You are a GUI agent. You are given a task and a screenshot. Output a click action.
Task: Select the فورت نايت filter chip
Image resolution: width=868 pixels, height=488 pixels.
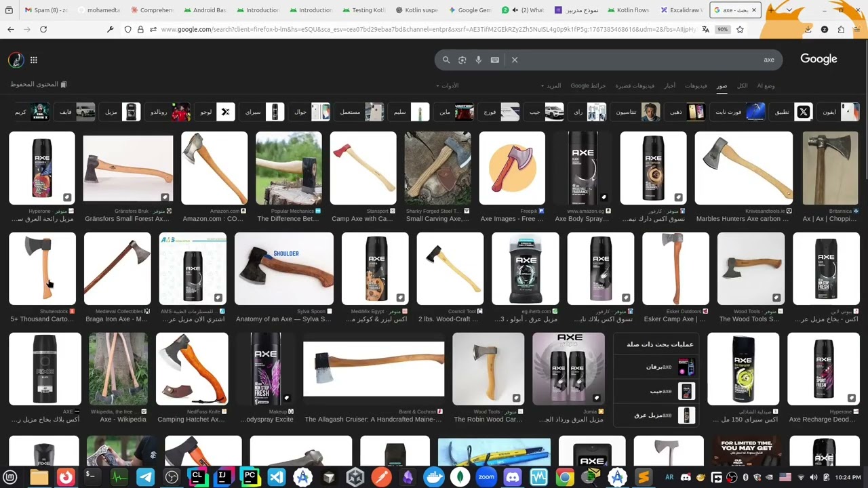coord(738,112)
